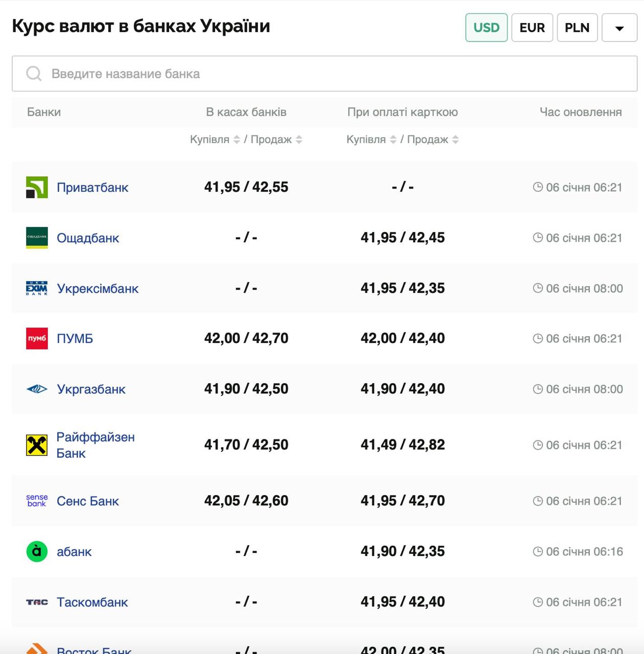Switch to PLN currency rates
This screenshot has height=654, width=644.
577,28
